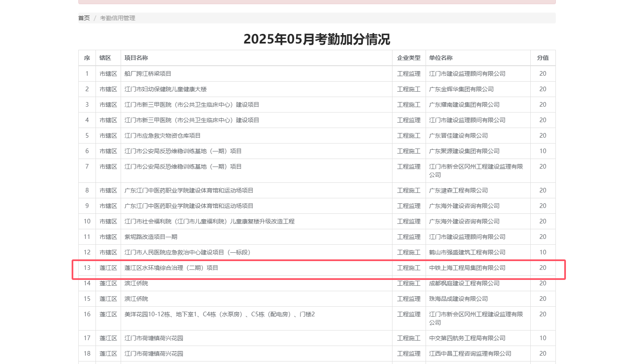Image resolution: width=630 pixels, height=364 pixels.
Task: Click 江门市新会区冈州工程建设监理有限公司 in row 16
Action: pyautogui.click(x=476, y=318)
